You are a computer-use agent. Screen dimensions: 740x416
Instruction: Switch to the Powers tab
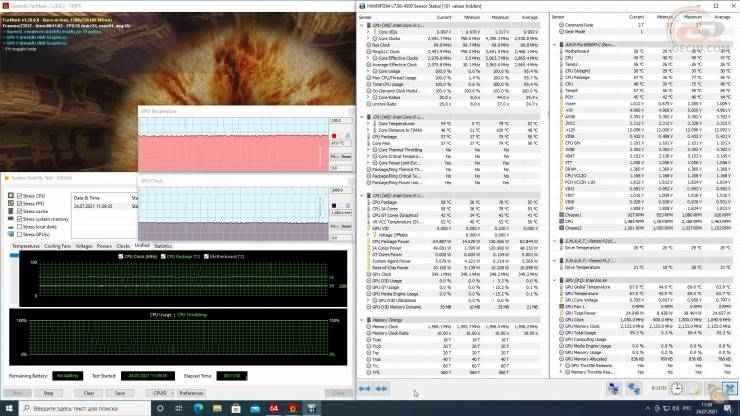pyautogui.click(x=104, y=246)
